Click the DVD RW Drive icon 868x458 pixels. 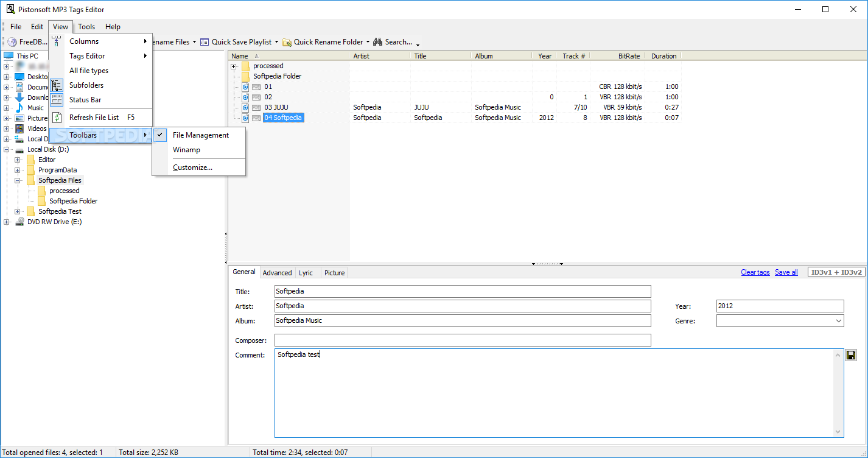(x=19, y=222)
